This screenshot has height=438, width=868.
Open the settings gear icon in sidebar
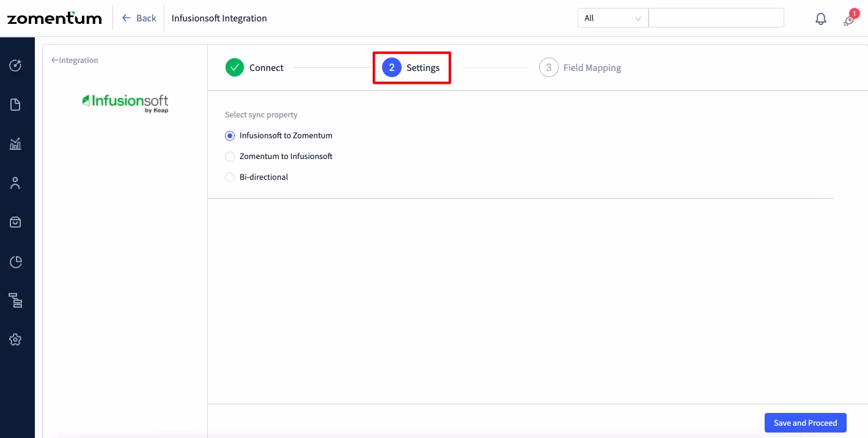click(x=16, y=340)
